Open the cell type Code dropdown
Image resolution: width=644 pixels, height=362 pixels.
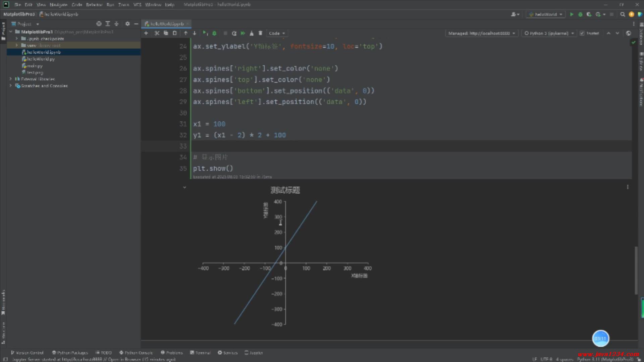277,33
